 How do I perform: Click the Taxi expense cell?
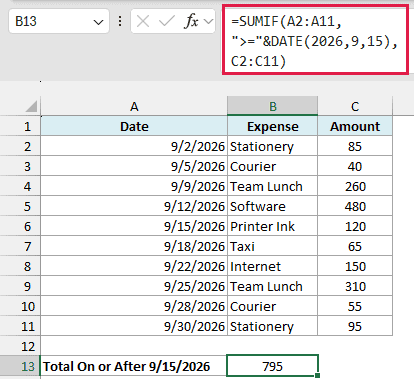click(x=273, y=246)
